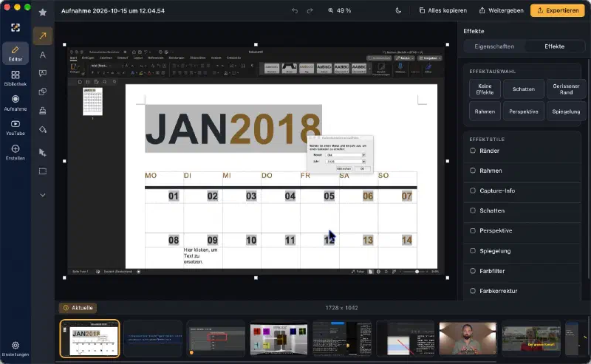Select the text tool
This screenshot has width=591, height=364.
(x=43, y=55)
